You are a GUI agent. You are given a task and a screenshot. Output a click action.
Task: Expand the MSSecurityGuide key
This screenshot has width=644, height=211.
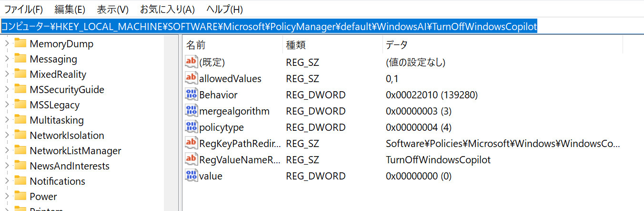pos(7,90)
